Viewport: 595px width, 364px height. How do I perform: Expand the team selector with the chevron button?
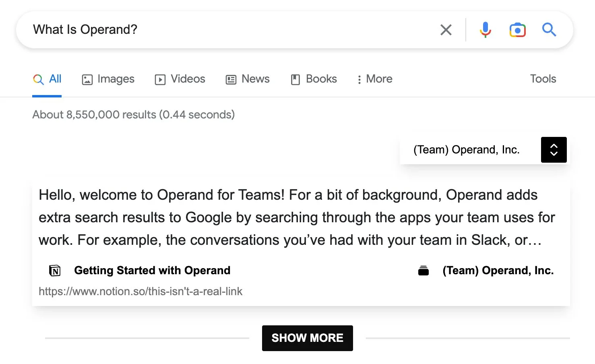(554, 150)
